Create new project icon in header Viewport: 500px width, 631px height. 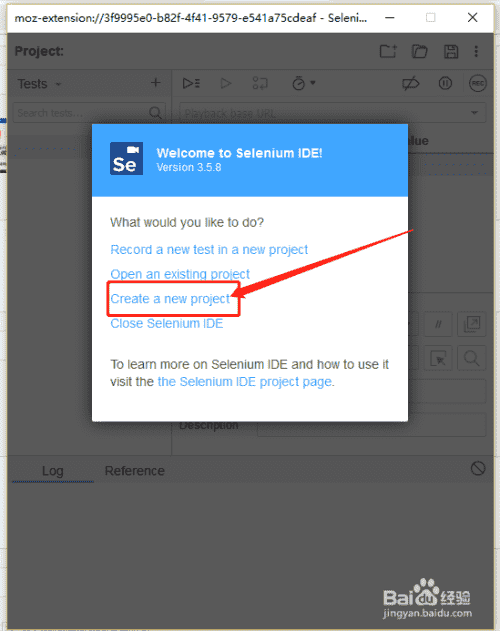click(388, 51)
